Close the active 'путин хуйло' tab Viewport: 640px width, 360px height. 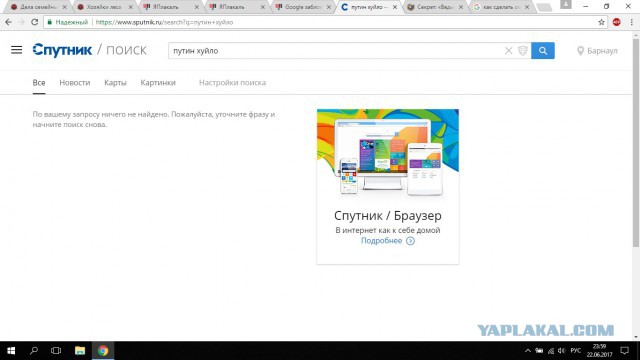[x=395, y=7]
